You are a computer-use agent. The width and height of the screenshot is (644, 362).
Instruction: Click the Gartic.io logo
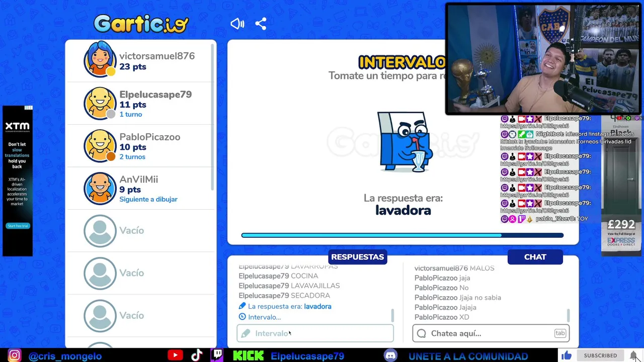pos(141,24)
